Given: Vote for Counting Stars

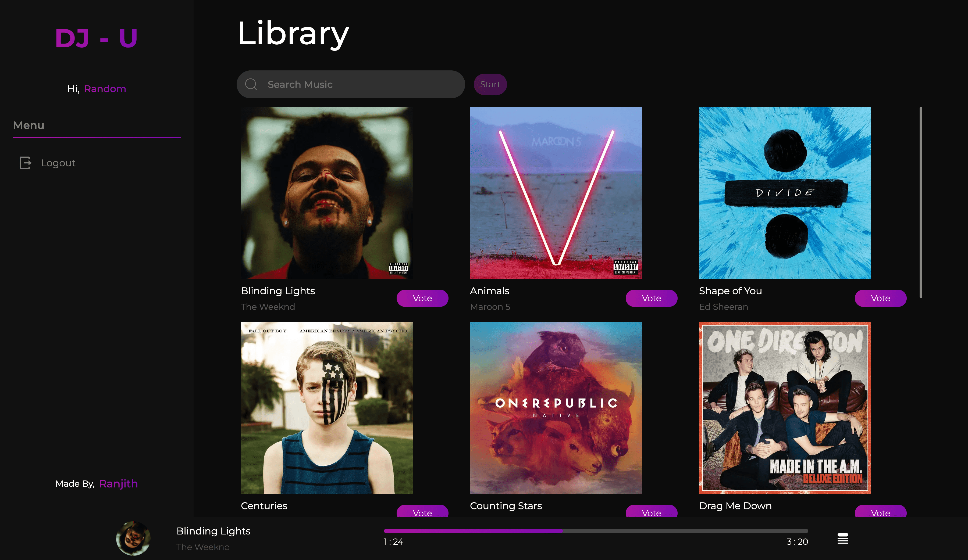Looking at the screenshot, I should (x=652, y=511).
